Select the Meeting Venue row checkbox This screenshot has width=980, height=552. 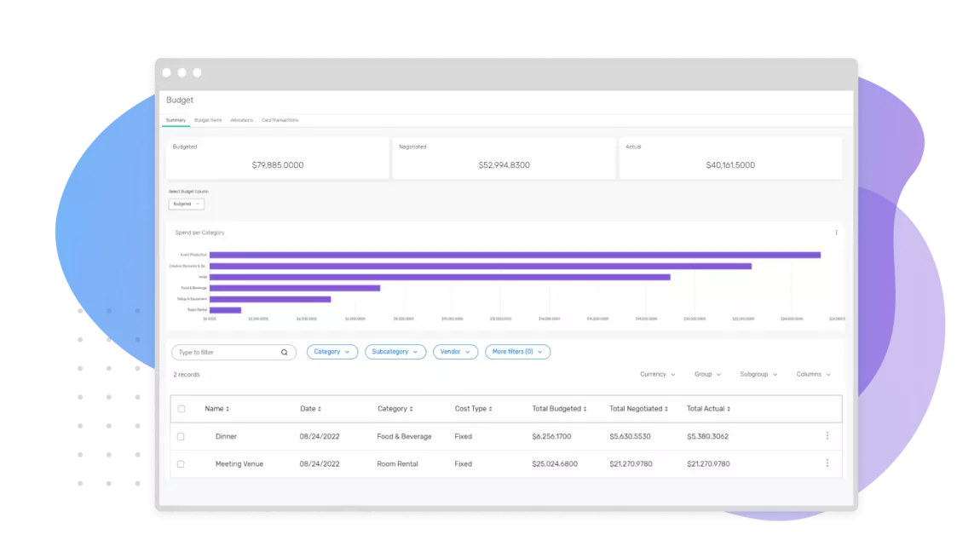(x=182, y=463)
